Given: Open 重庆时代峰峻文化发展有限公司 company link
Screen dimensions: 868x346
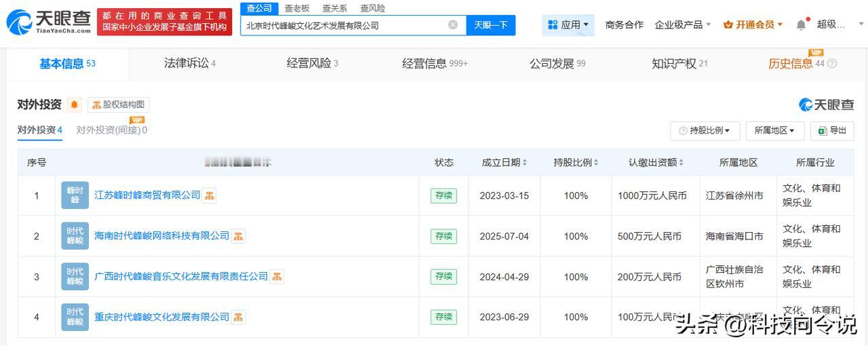Looking at the screenshot, I should (162, 317).
